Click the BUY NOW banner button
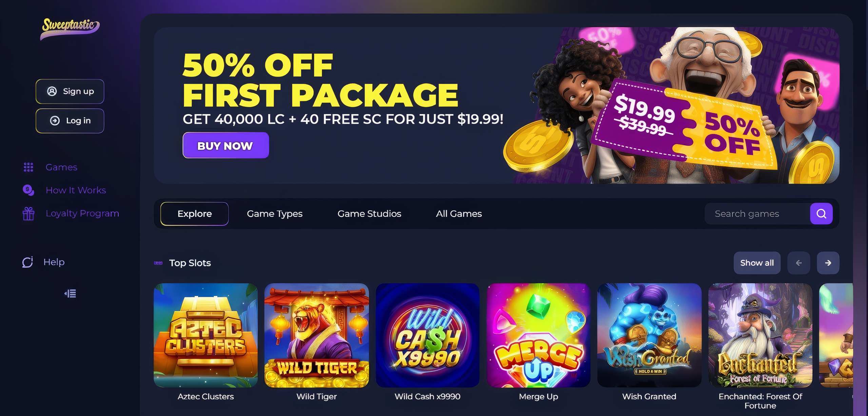Image resolution: width=868 pixels, height=416 pixels. click(226, 145)
